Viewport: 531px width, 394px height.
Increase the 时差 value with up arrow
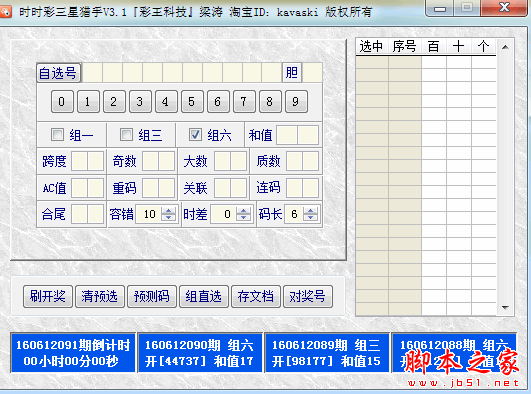(x=243, y=210)
